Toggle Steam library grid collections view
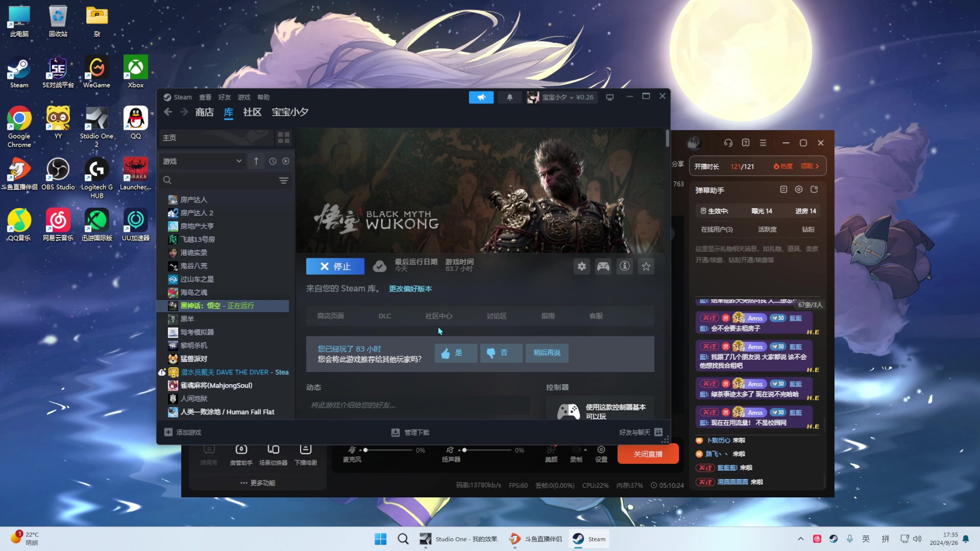Image resolution: width=980 pixels, height=551 pixels. [x=283, y=137]
